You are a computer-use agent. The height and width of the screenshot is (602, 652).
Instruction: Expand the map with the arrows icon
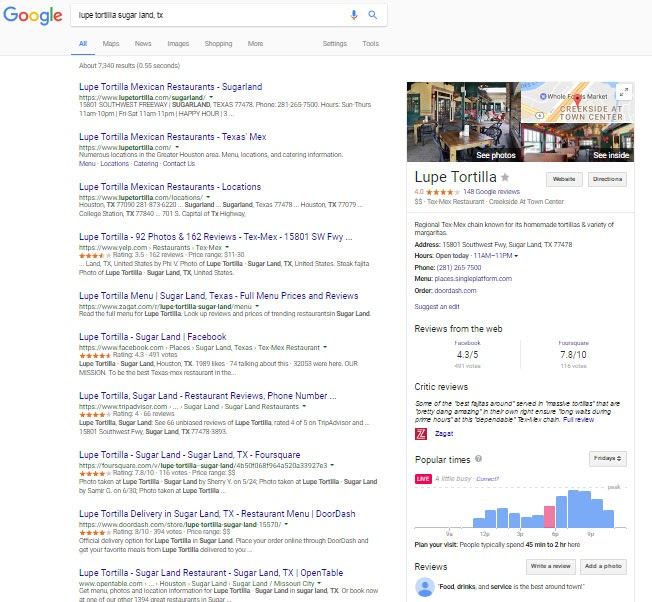[x=624, y=90]
